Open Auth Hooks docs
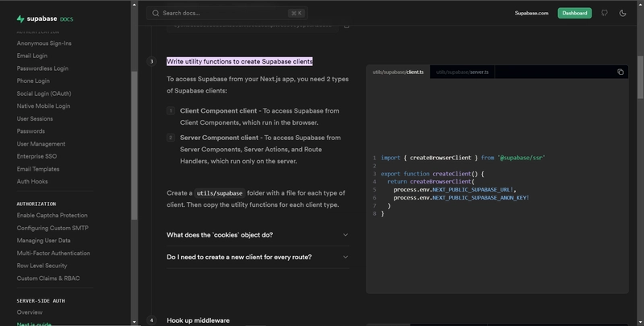Image resolution: width=644 pixels, height=326 pixels. point(32,181)
